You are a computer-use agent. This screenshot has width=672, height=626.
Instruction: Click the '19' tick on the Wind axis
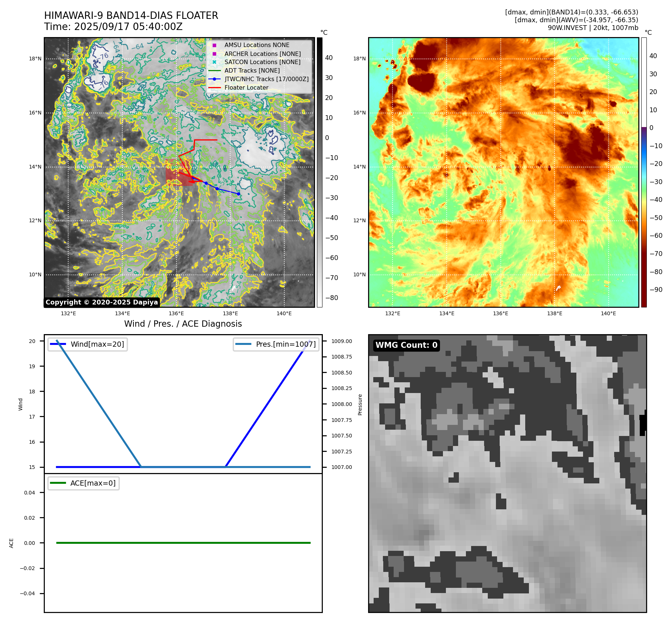click(x=32, y=366)
